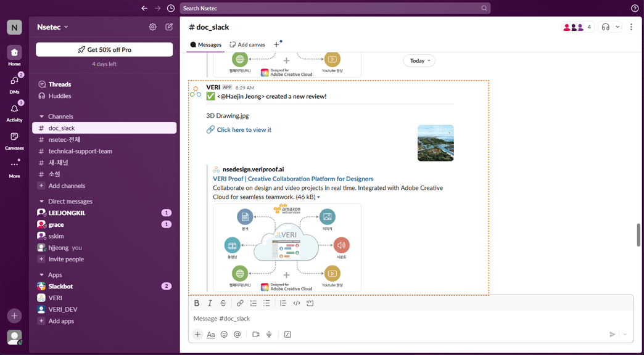Record an audio clip with the microphone icon

point(268,334)
